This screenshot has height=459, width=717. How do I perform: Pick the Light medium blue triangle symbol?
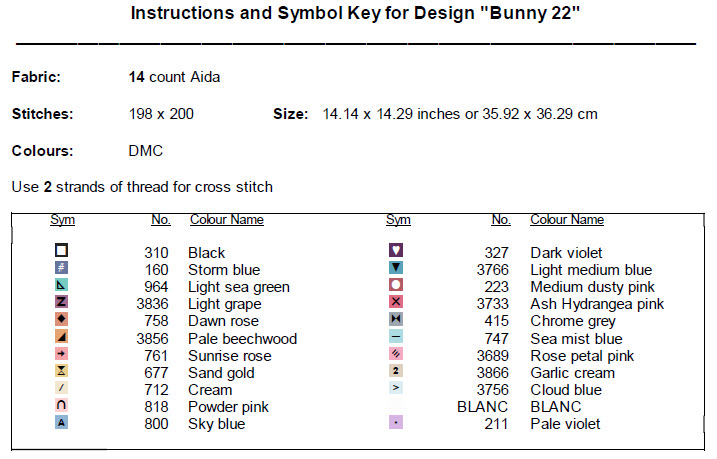coord(396,268)
